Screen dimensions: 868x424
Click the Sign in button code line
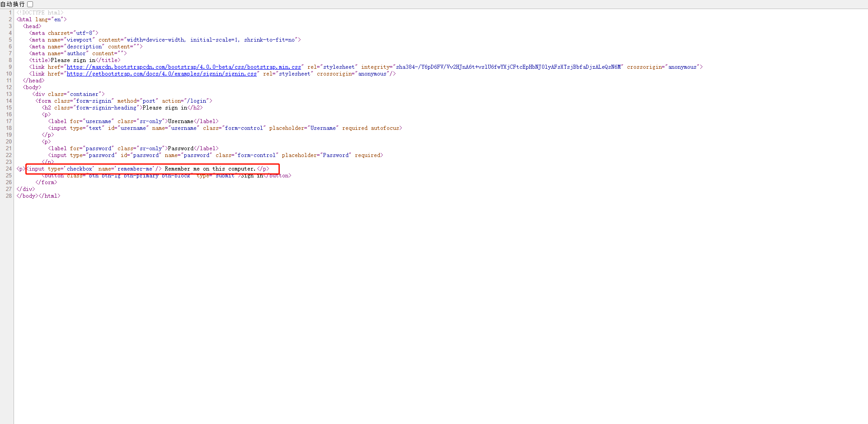pyautogui.click(x=167, y=176)
